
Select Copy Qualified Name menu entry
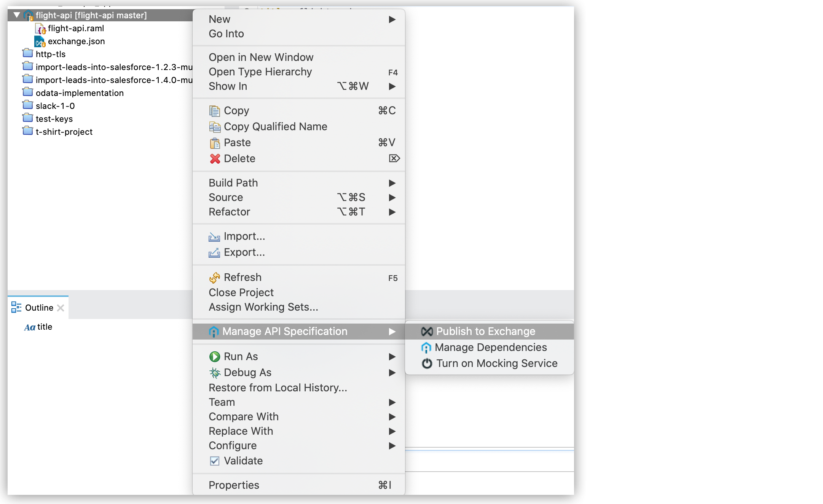point(275,127)
